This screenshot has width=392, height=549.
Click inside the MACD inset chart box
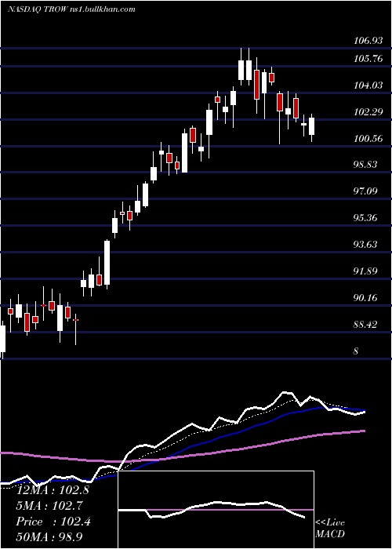pos(216,510)
